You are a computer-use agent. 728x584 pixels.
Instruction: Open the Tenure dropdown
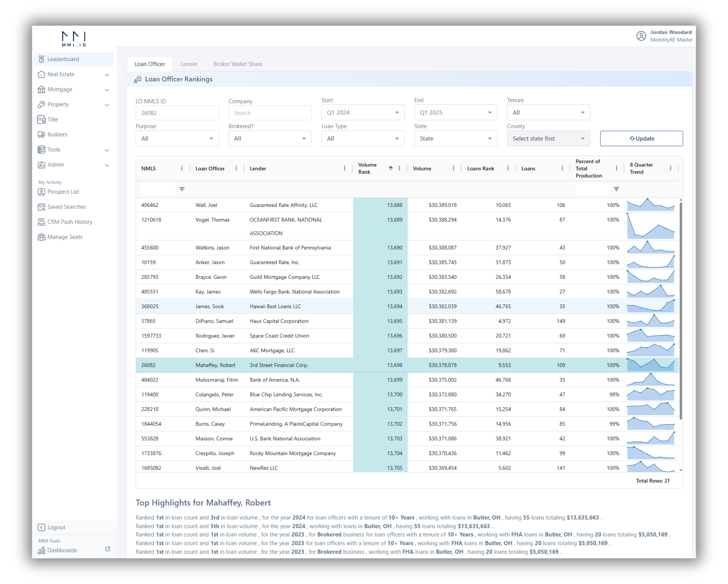point(548,112)
